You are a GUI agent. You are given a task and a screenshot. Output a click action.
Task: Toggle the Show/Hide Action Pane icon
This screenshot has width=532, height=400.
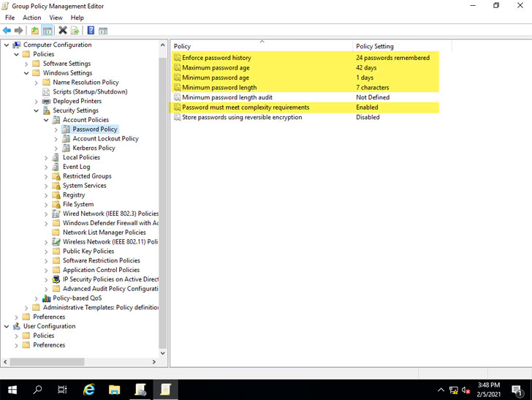click(103, 31)
